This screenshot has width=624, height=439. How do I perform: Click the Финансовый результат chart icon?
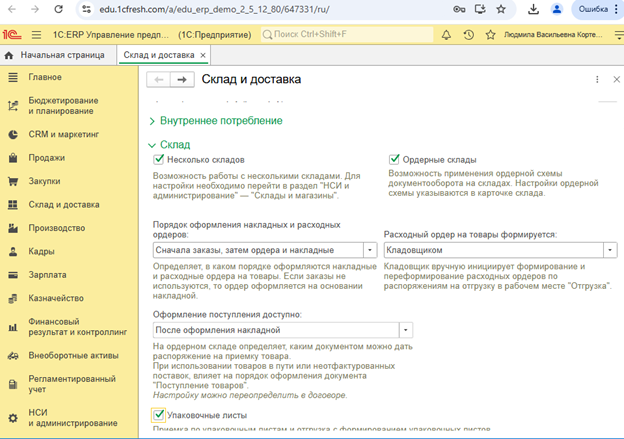point(13,327)
